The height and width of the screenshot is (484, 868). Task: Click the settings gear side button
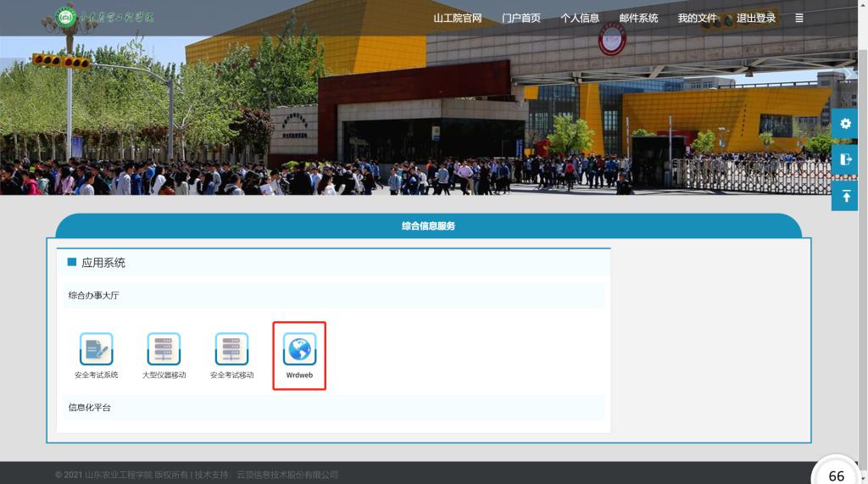[844, 124]
